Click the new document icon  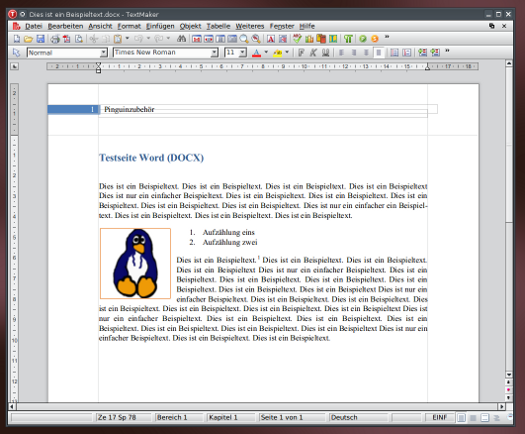tap(16, 39)
